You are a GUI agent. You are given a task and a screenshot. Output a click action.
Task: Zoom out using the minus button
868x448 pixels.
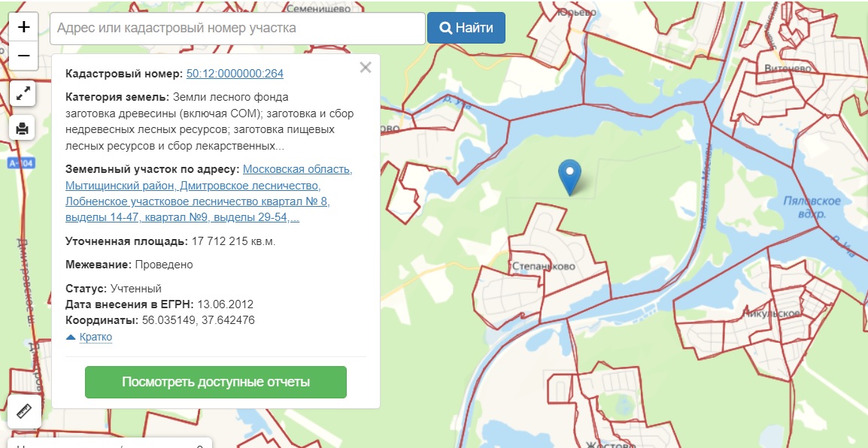click(x=23, y=56)
